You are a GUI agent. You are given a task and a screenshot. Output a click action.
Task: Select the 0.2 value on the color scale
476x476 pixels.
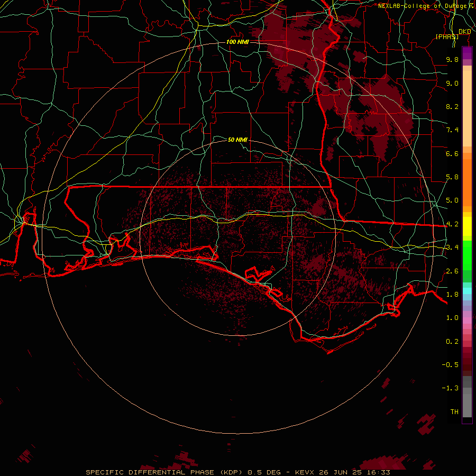click(452, 342)
